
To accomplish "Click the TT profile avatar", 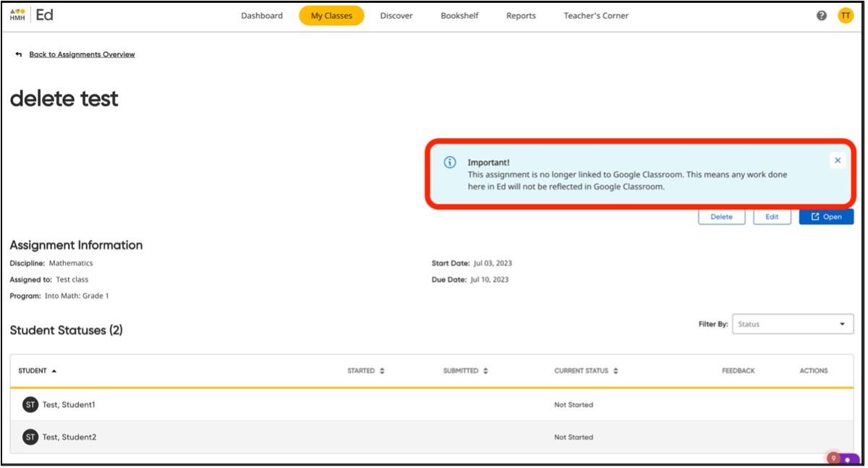I will (846, 14).
